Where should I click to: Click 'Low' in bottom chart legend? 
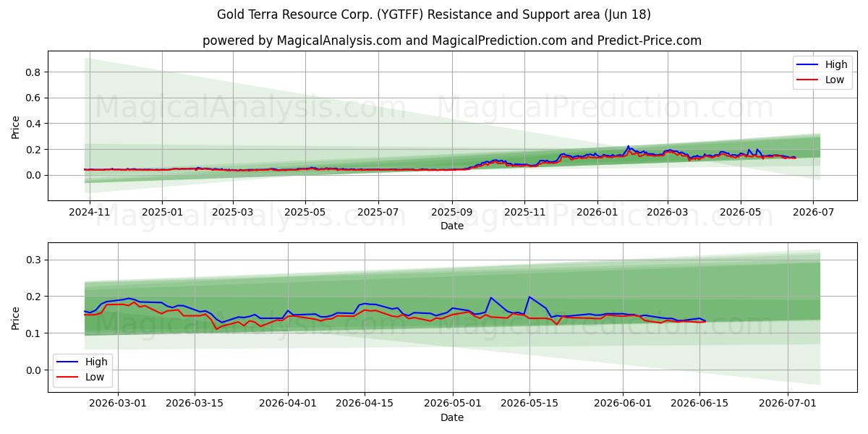pos(95,377)
